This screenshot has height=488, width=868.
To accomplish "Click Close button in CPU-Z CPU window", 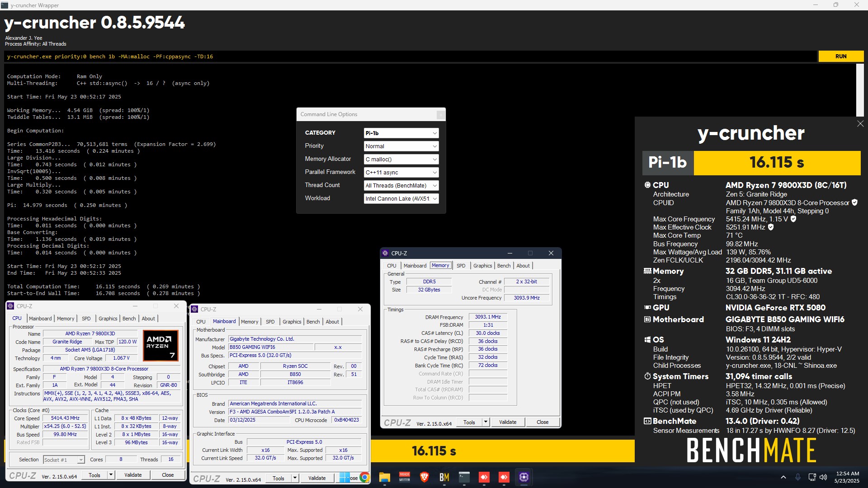I will [168, 475].
